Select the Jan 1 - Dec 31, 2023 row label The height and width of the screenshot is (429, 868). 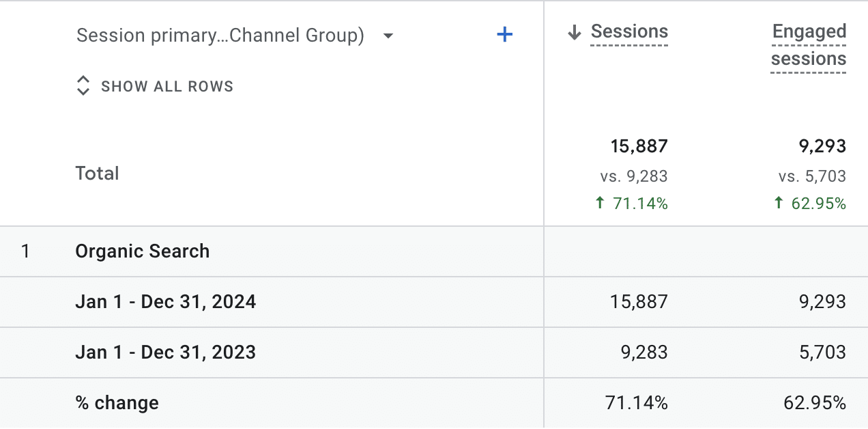[165, 352]
